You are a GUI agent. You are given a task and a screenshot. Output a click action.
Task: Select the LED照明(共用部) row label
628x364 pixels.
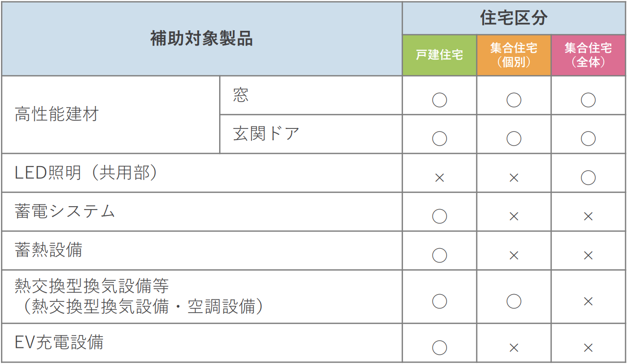pyautogui.click(x=86, y=172)
